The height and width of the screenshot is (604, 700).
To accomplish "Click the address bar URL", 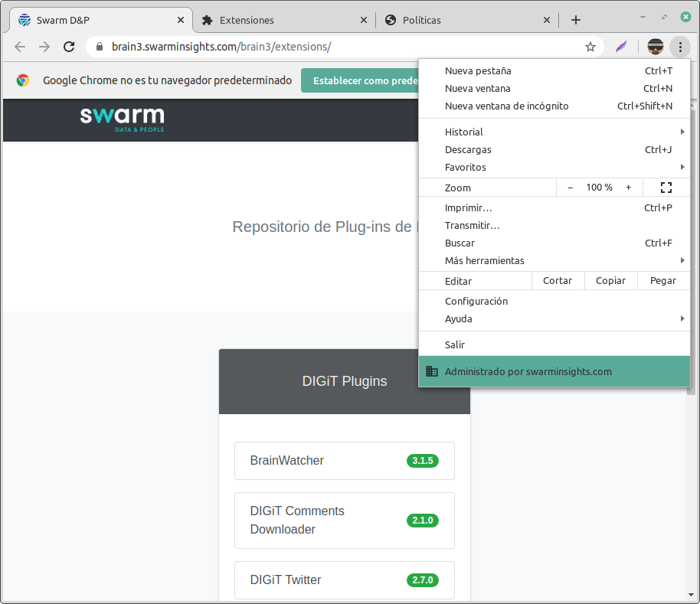I will (221, 47).
